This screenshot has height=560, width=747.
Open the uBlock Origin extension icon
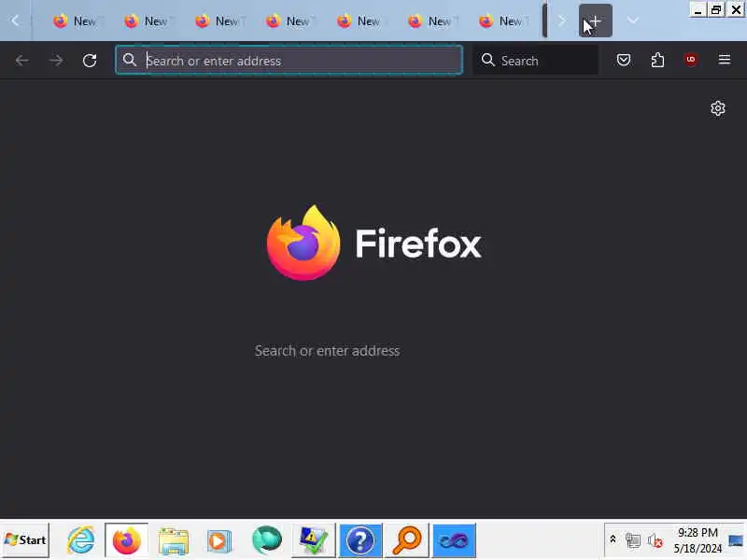point(691,60)
